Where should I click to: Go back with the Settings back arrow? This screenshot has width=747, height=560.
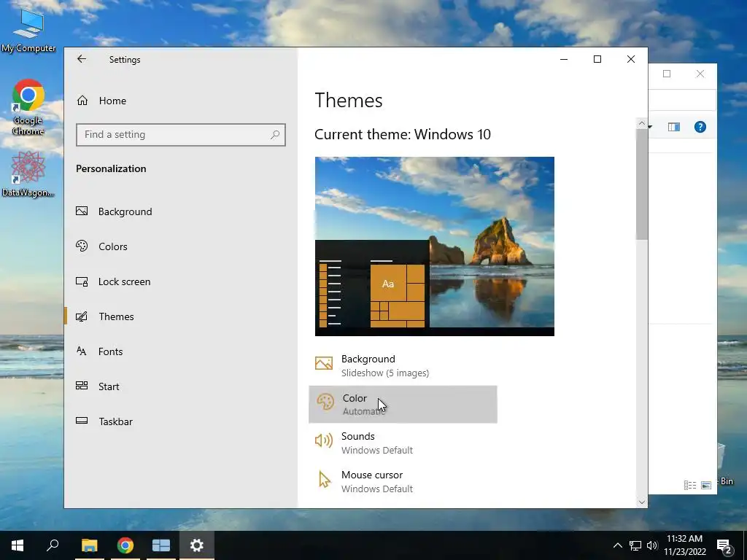pyautogui.click(x=82, y=59)
